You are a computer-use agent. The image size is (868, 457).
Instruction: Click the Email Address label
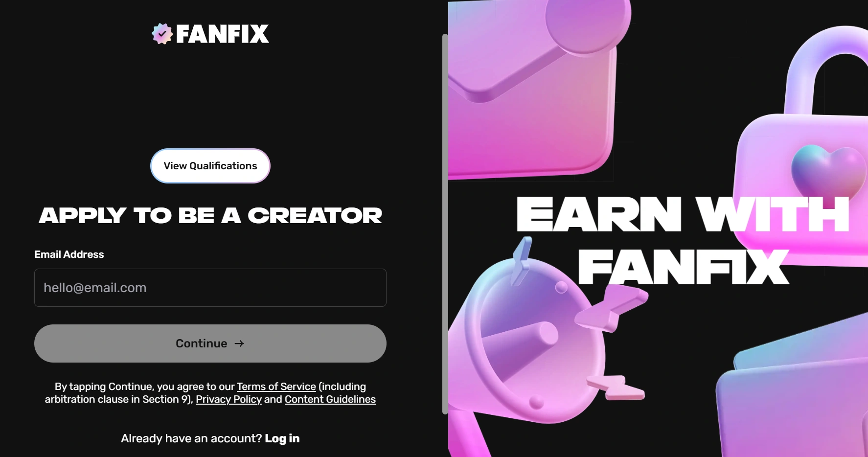[x=69, y=254]
